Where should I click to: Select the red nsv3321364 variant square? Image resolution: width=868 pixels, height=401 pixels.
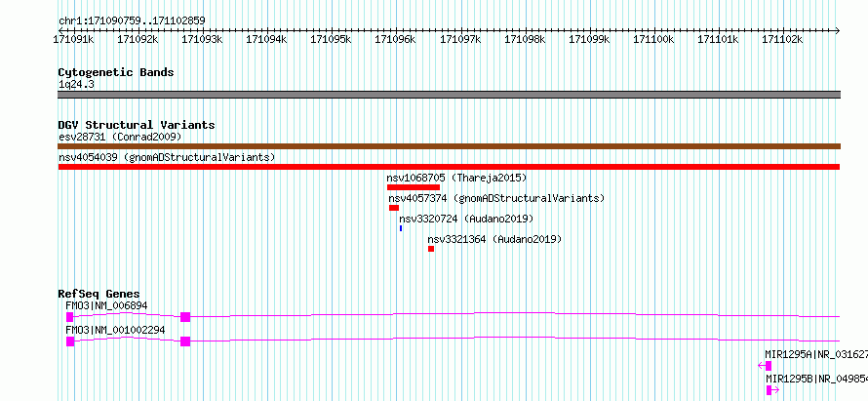tap(431, 249)
